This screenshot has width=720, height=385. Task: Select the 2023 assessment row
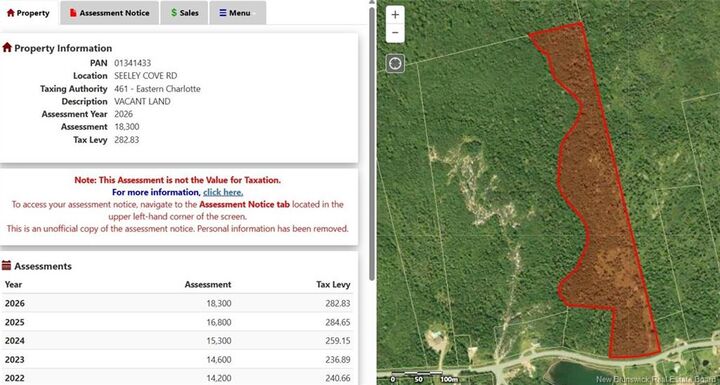pos(178,360)
